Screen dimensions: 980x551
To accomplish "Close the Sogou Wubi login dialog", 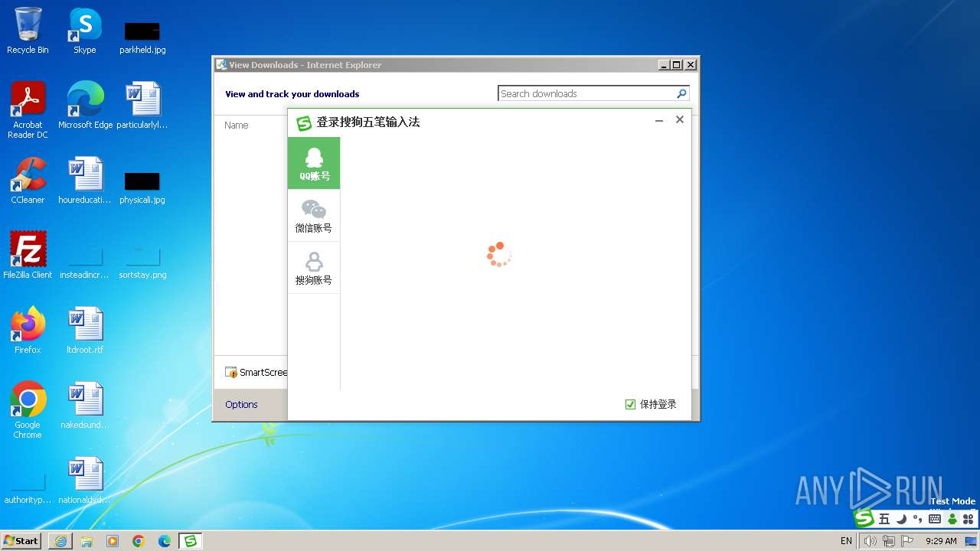I will coord(679,120).
